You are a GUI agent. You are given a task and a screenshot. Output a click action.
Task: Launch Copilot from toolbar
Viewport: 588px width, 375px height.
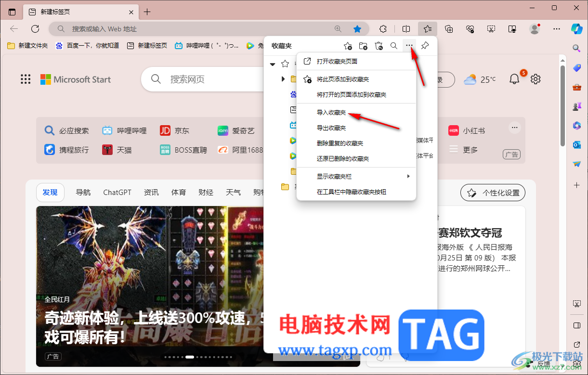coord(576,28)
